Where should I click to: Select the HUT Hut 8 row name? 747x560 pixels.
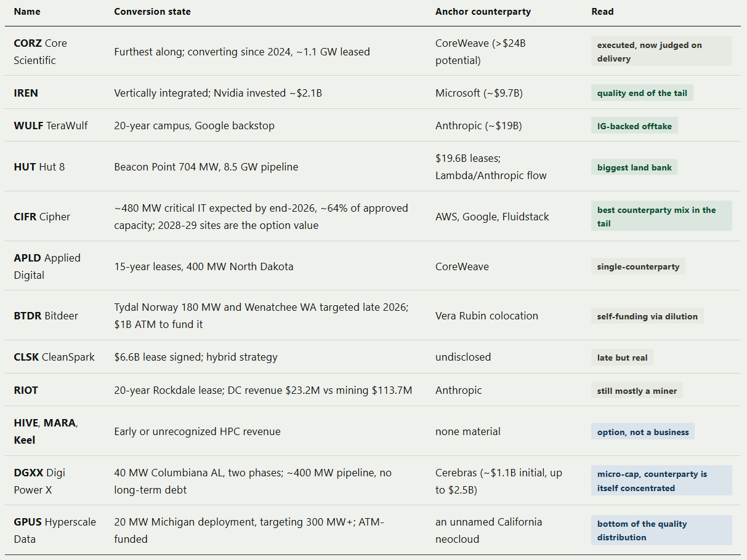click(x=39, y=167)
